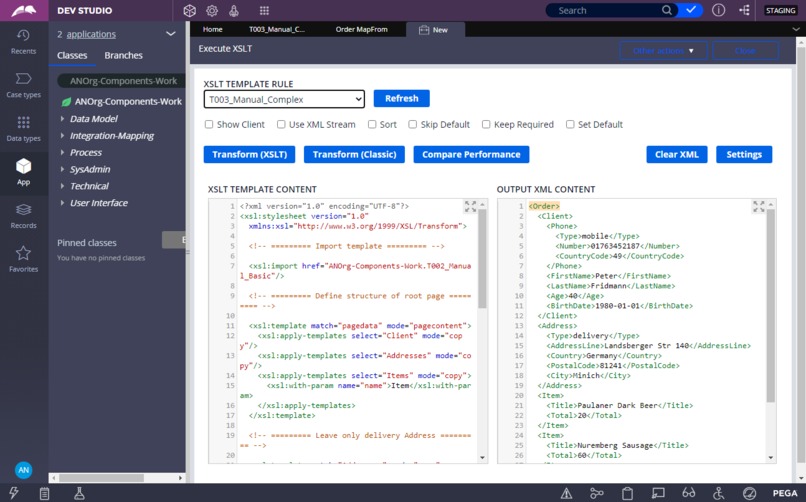806x502 pixels.
Task: Click the Refresh button
Action: (401, 98)
